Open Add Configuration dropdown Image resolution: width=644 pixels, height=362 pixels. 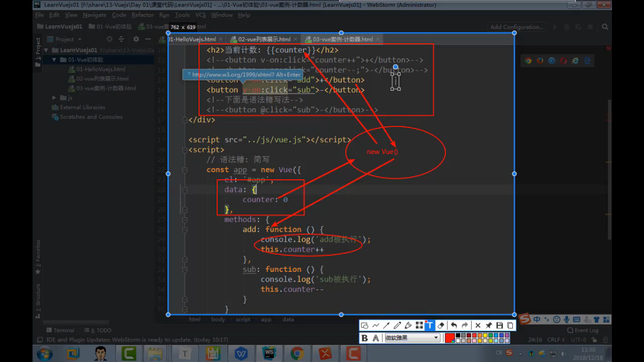(517, 27)
